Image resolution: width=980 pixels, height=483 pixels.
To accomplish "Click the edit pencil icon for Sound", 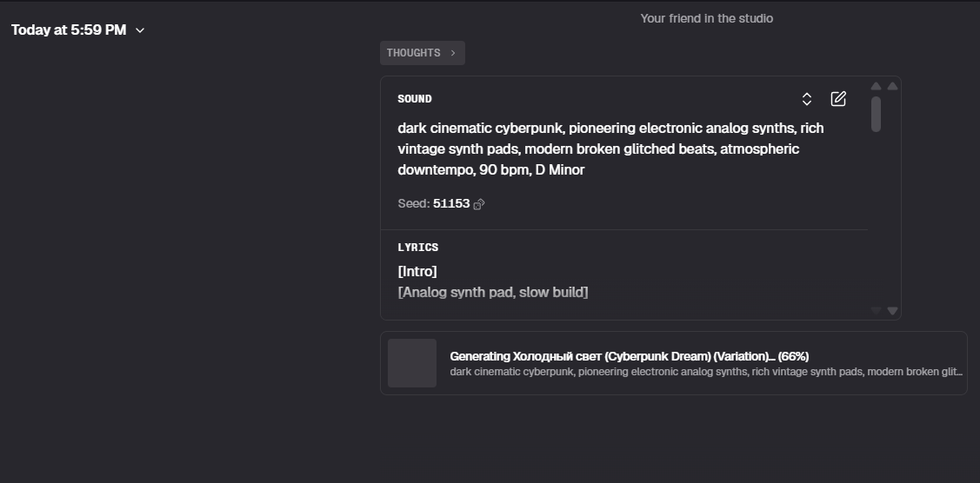I will click(x=838, y=99).
